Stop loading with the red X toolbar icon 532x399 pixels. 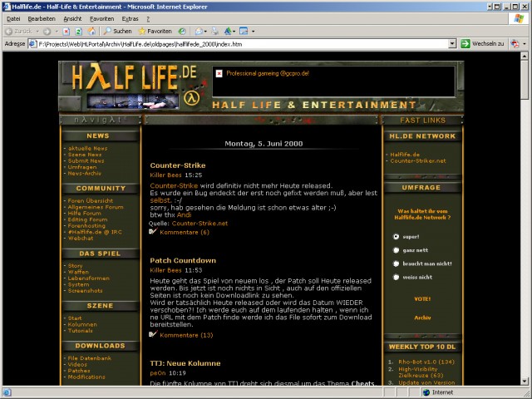[66, 32]
